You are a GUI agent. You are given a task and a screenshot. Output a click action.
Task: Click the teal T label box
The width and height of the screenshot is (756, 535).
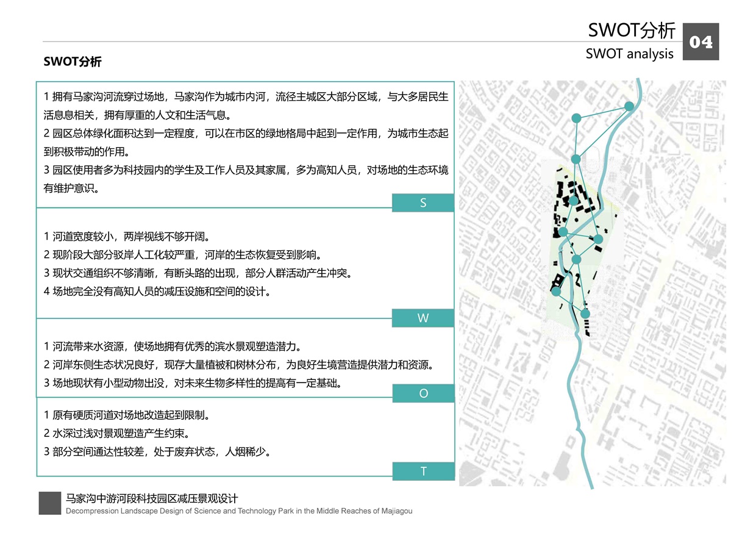click(x=423, y=472)
